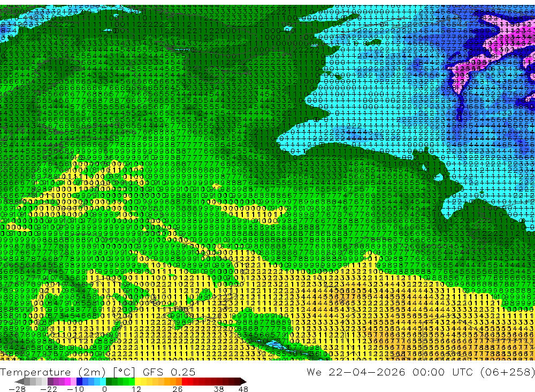Click the 48 legend value
This screenshot has height=392, width=535.
coord(243,389)
